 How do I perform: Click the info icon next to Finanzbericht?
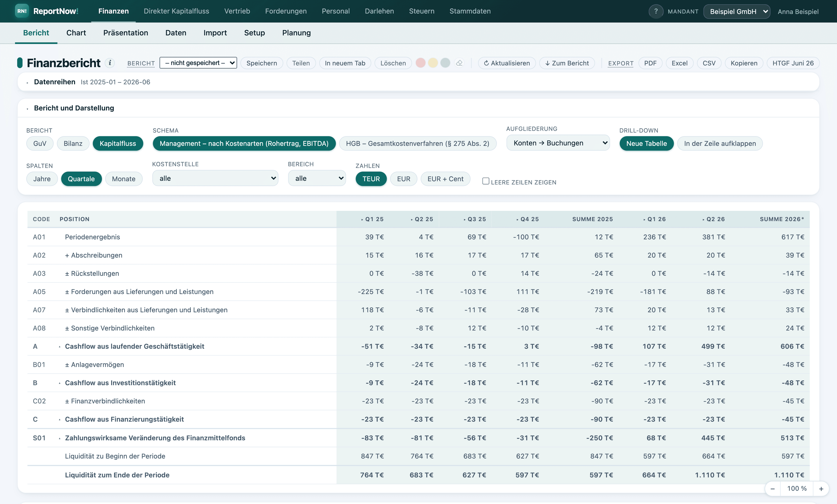[109, 63]
